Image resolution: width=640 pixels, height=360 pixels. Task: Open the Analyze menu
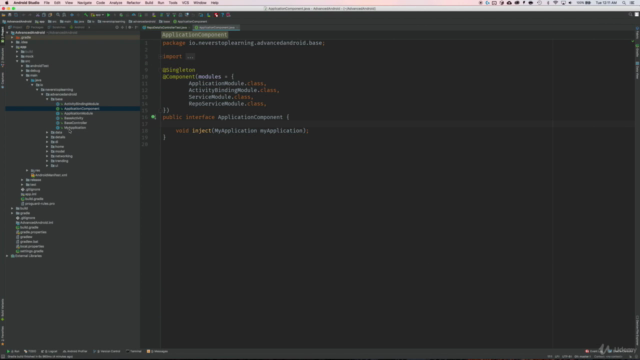(116, 3)
